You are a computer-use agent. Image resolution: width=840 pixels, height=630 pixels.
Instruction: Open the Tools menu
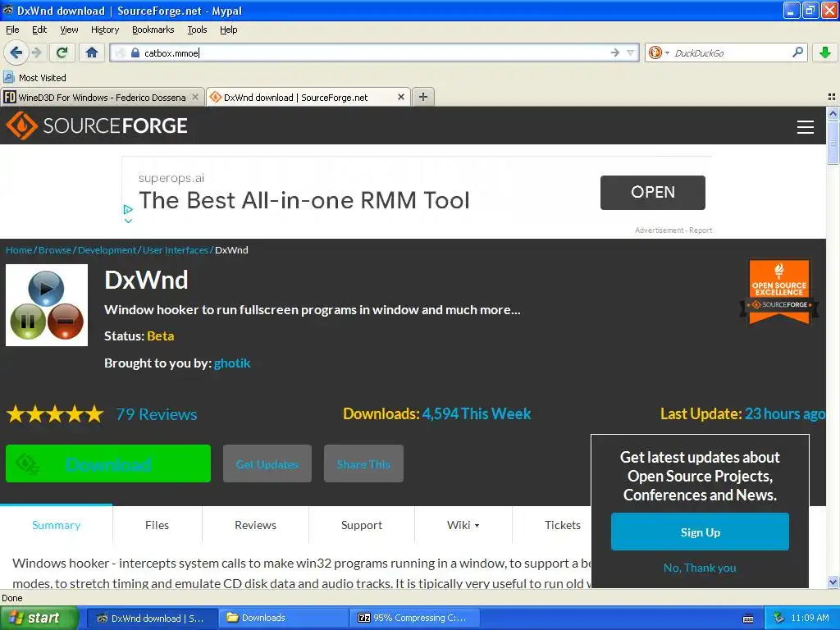pos(197,30)
